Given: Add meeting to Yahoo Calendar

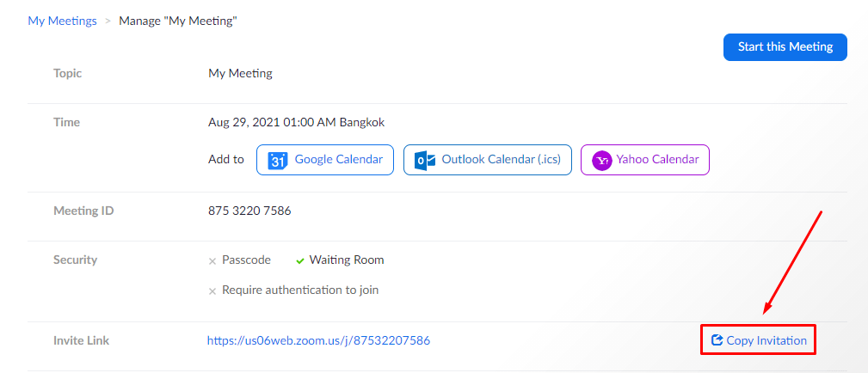Looking at the screenshot, I should [x=645, y=160].
